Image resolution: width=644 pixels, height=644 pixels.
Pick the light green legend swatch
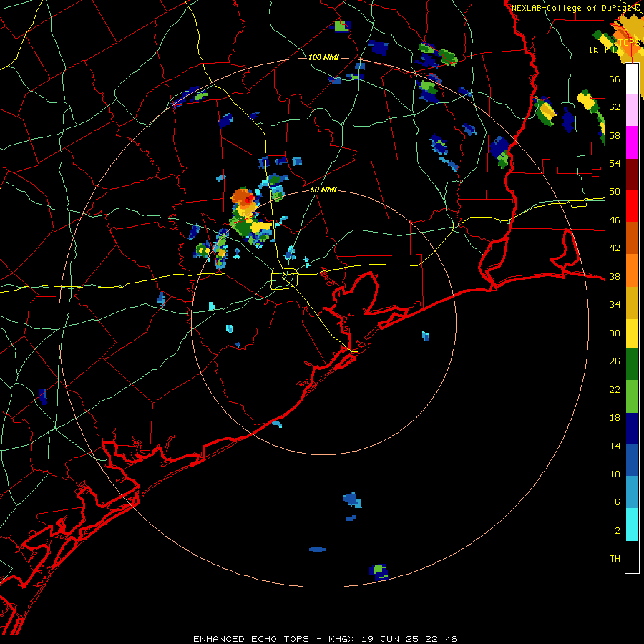632,396
